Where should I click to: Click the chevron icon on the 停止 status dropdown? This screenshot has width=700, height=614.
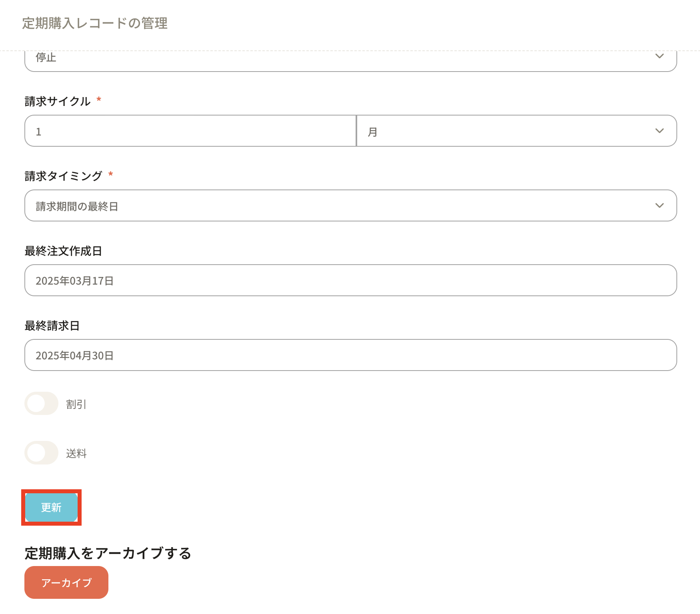659,56
